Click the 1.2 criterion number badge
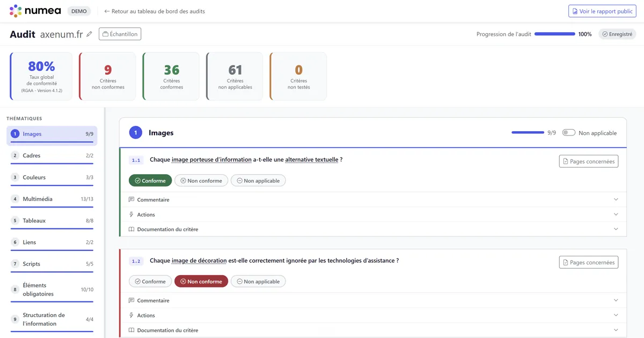The height and width of the screenshot is (338, 644). (x=136, y=261)
